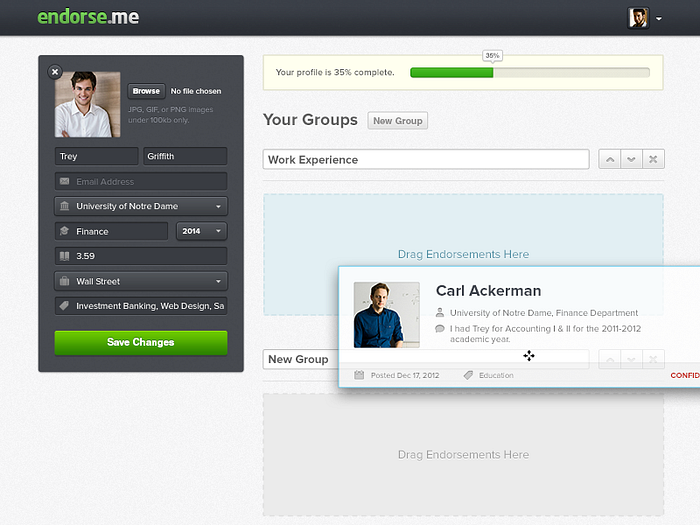
Task: Click 'Your profile is 35% complete' text
Action: [x=335, y=72]
